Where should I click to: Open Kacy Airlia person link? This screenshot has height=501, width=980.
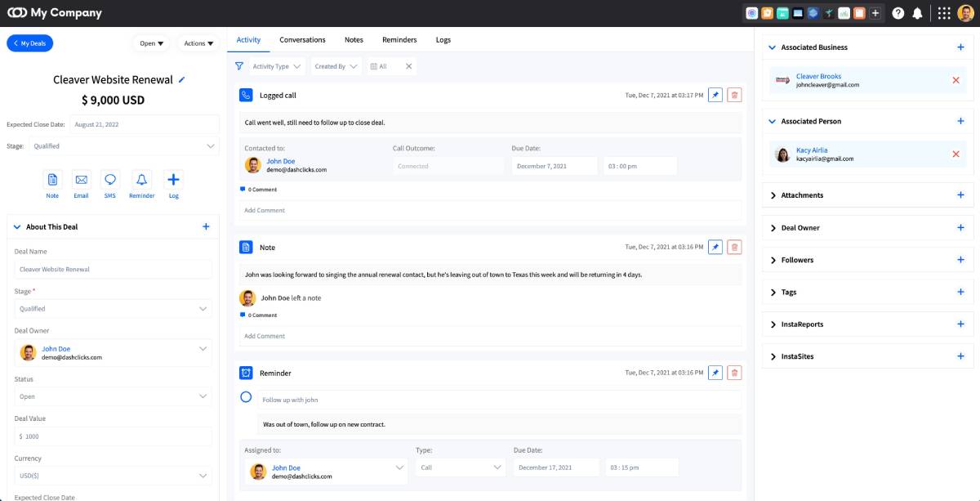pyautogui.click(x=813, y=150)
